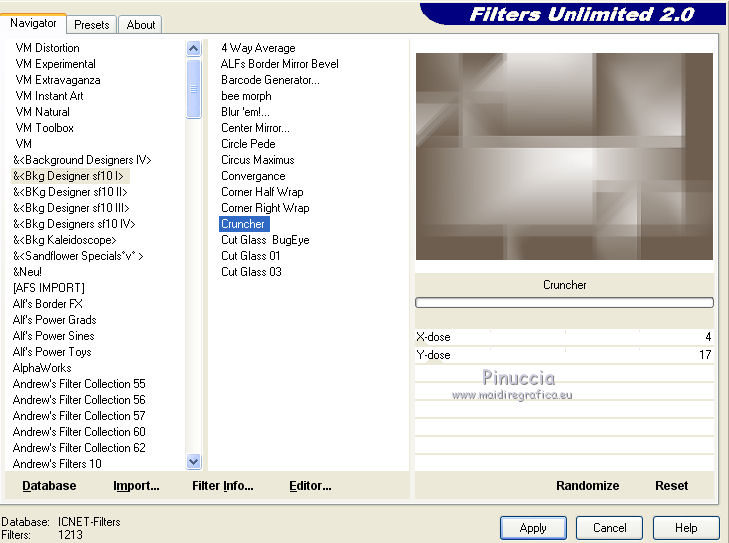Click the Cancel button
This screenshot has width=729, height=543.
(610, 528)
